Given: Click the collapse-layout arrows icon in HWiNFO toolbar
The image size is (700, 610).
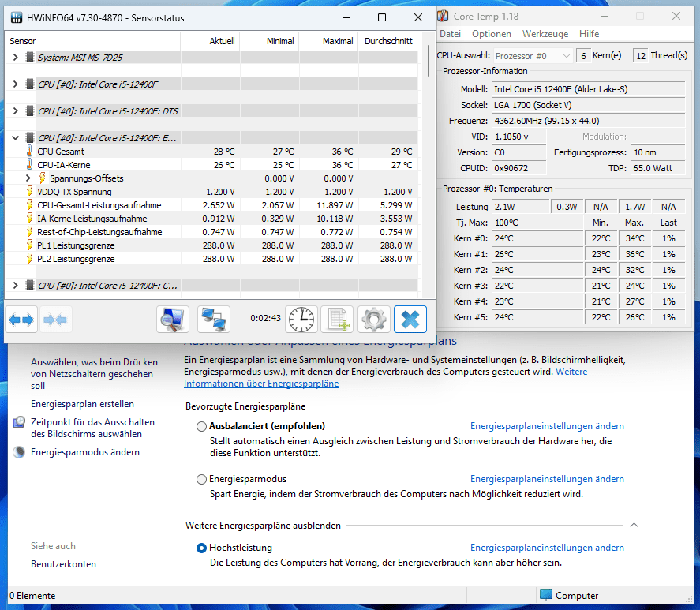Looking at the screenshot, I should 55,320.
